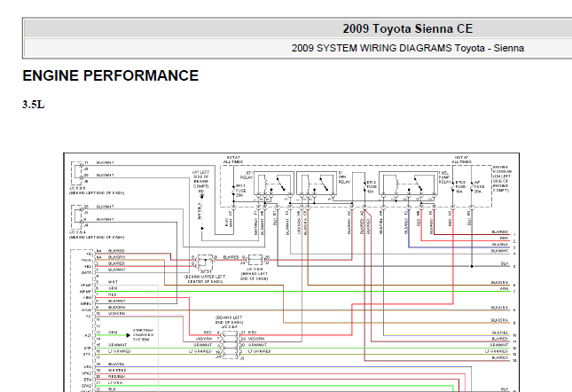Screen dimensions: 572x392
Task: Click "2009 SYSTEM WIRING DIAGRAMS Toyota - Sienna" subtitle
Action: pyautogui.click(x=407, y=48)
